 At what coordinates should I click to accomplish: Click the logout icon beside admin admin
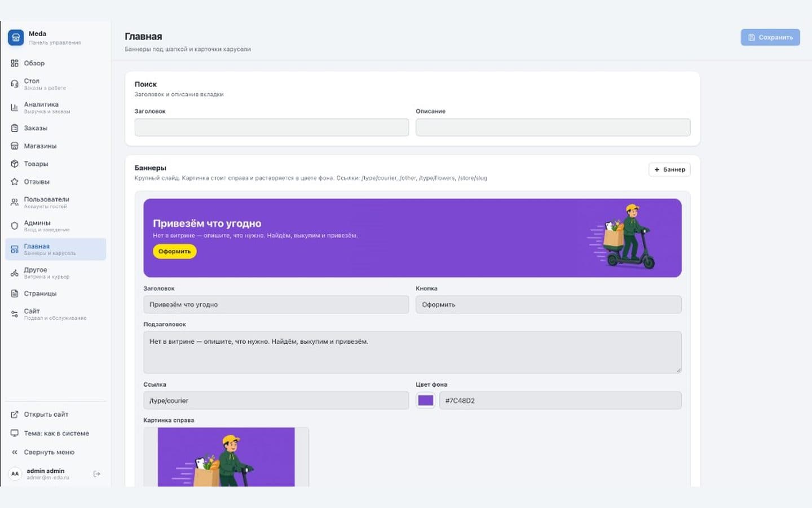point(97,474)
